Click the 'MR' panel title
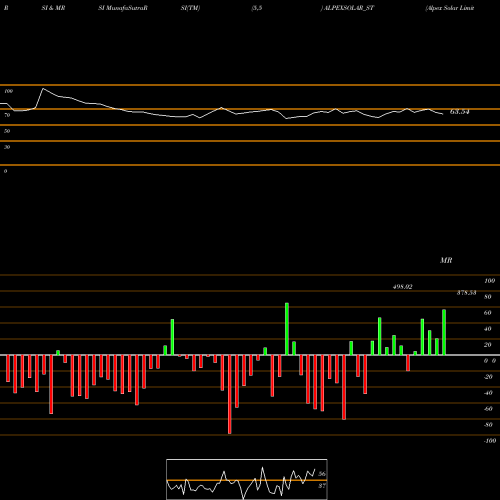 coord(446,260)
